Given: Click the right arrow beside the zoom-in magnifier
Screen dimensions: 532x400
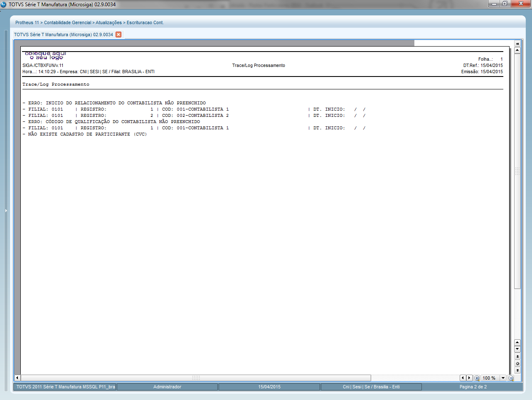Looking at the screenshot, I should click(470, 378).
